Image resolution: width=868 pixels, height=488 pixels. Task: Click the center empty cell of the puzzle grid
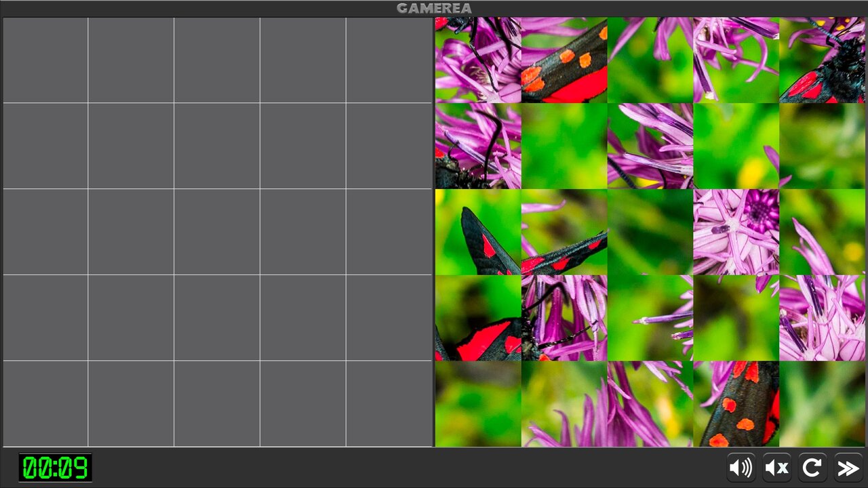(217, 232)
